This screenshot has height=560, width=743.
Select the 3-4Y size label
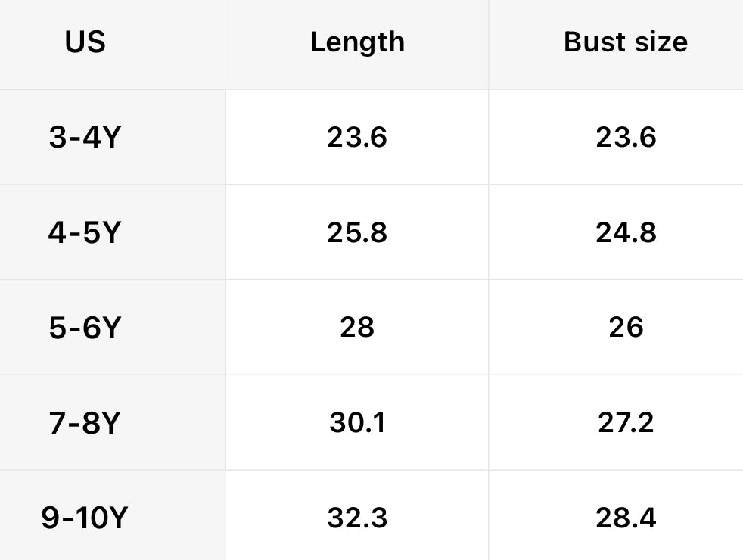pos(84,138)
